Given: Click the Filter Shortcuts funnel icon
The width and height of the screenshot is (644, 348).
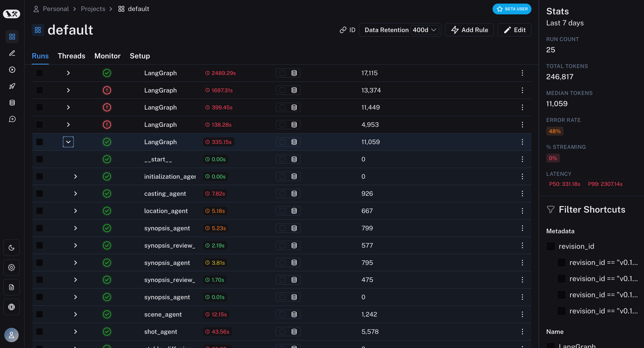Looking at the screenshot, I should pyautogui.click(x=551, y=209).
